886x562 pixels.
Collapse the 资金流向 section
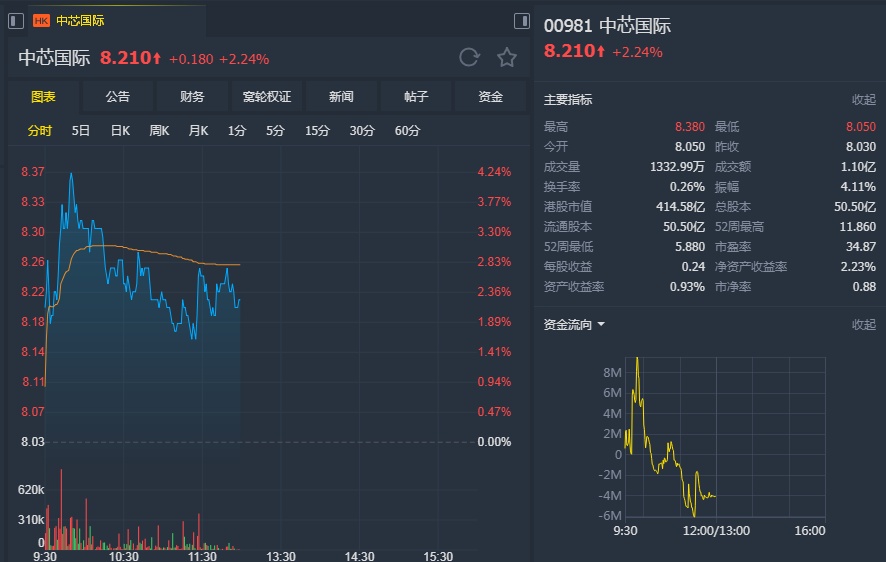coord(863,325)
